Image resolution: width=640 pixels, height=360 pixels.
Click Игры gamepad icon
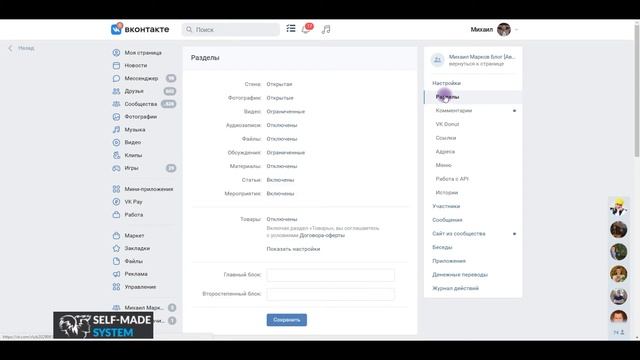tap(116, 168)
